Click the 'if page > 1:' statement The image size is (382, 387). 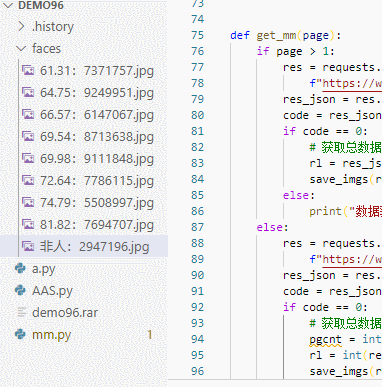(x=295, y=52)
